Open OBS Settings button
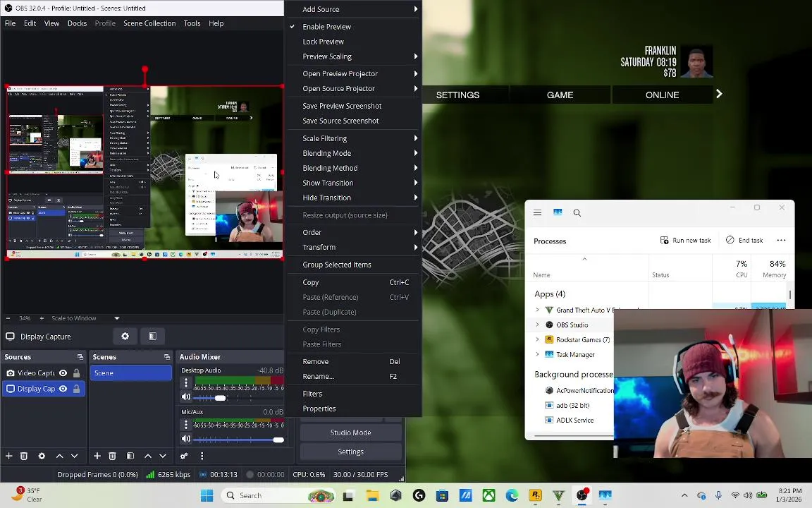Screen dimensions: 812x508 pyautogui.click(x=350, y=452)
